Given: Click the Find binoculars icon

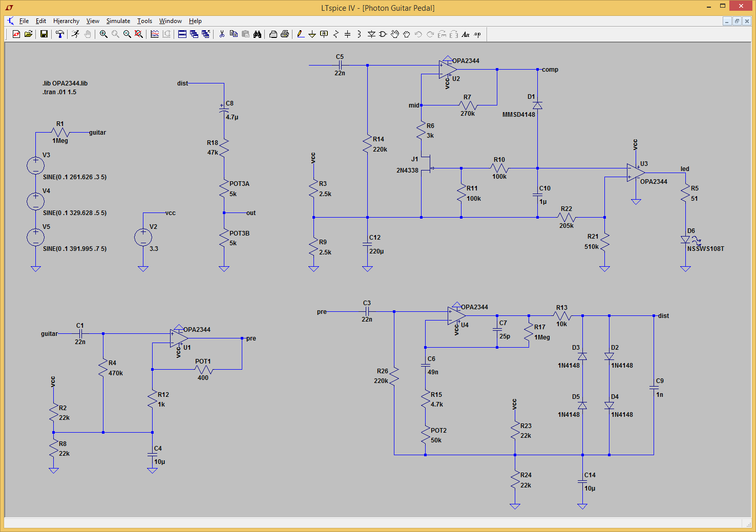Looking at the screenshot, I should pyautogui.click(x=257, y=34).
